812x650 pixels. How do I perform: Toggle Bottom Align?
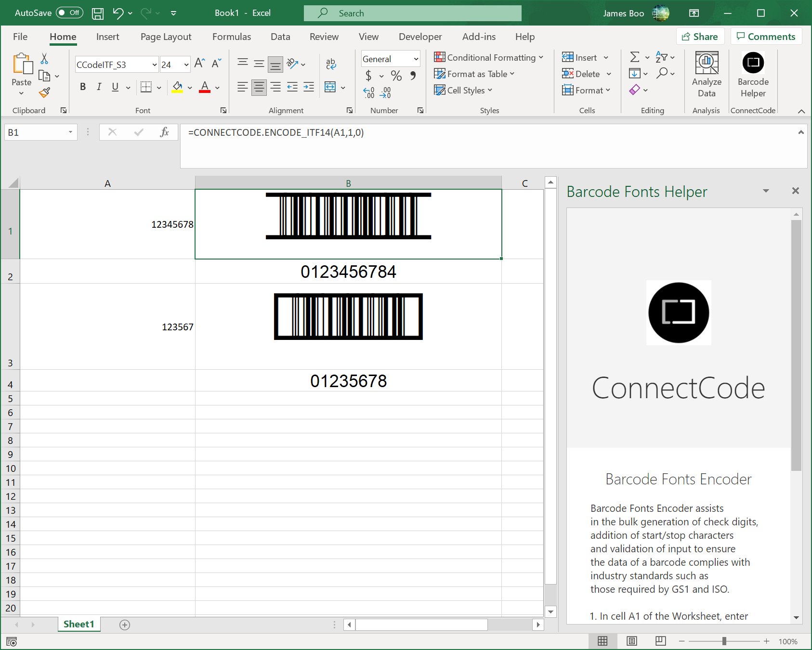click(x=275, y=64)
